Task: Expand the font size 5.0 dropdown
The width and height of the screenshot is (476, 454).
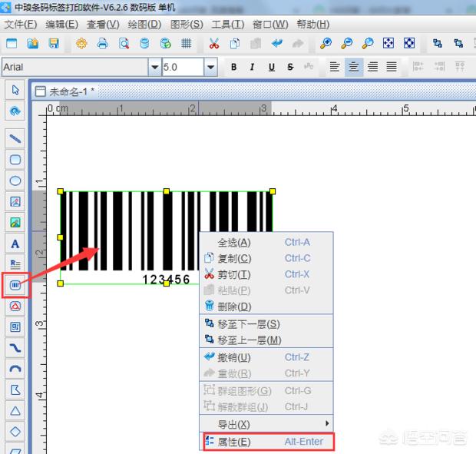Action: click(210, 67)
